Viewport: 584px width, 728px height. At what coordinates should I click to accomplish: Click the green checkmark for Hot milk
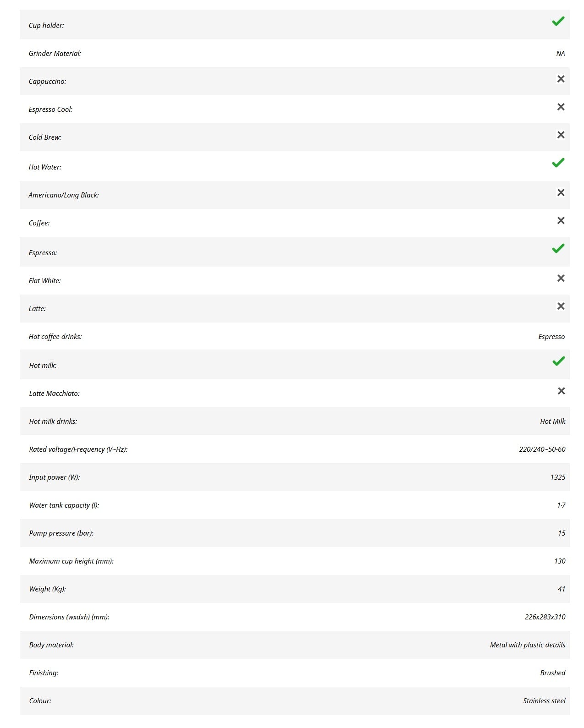[x=558, y=361]
